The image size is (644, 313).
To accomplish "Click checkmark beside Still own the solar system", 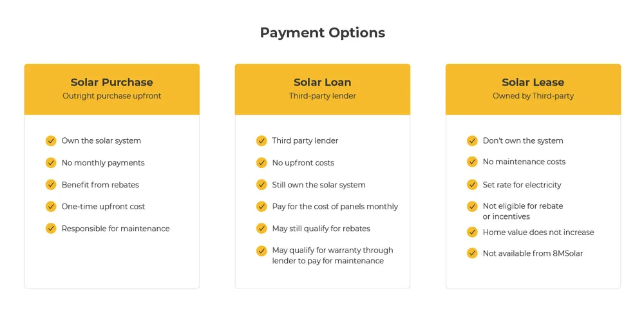I will click(x=261, y=185).
